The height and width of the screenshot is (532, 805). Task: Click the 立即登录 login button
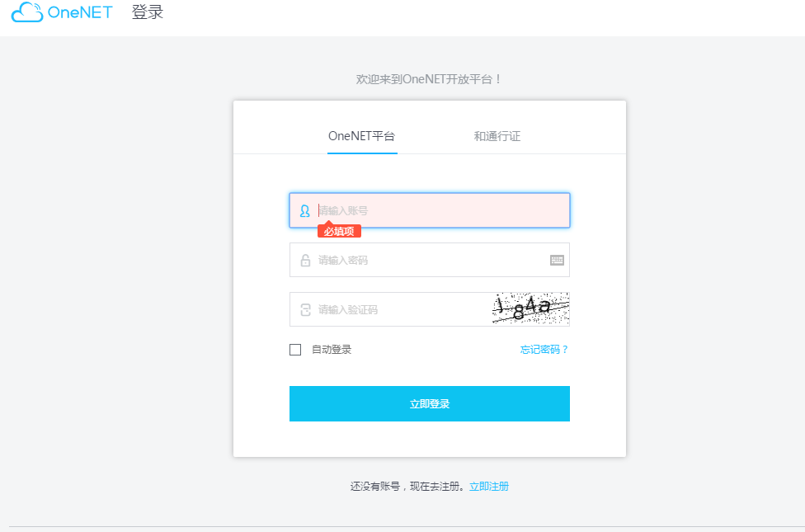429,403
